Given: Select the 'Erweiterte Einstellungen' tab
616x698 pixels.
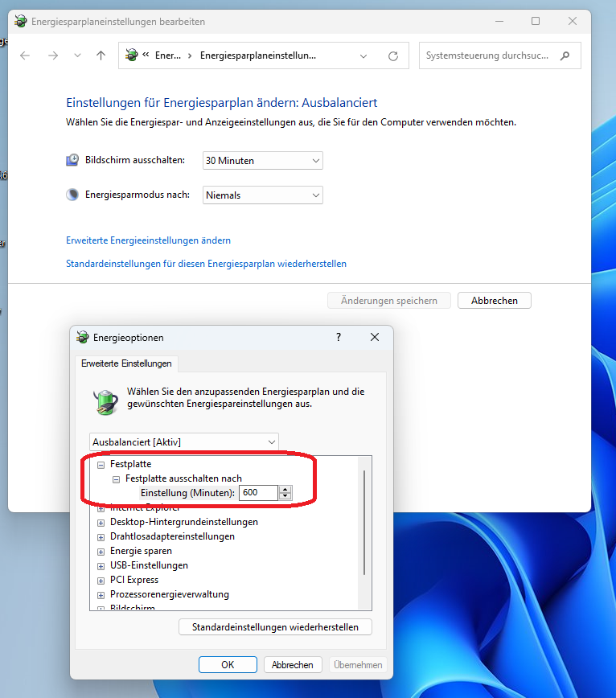Looking at the screenshot, I should [126, 363].
